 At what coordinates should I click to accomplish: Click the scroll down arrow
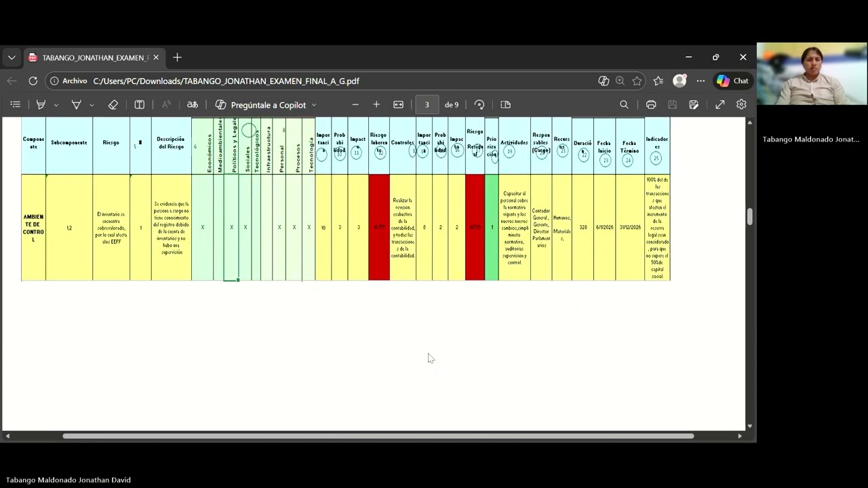coord(749,426)
